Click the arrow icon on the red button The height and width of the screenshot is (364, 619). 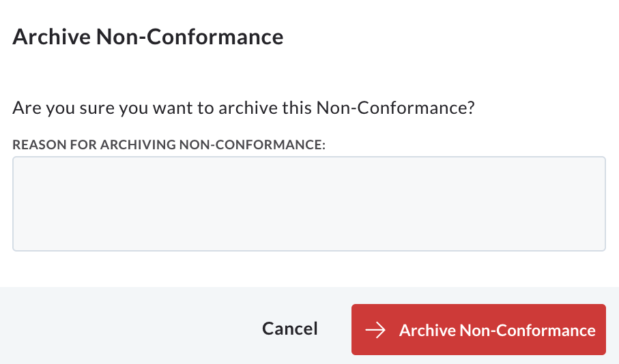coord(375,330)
